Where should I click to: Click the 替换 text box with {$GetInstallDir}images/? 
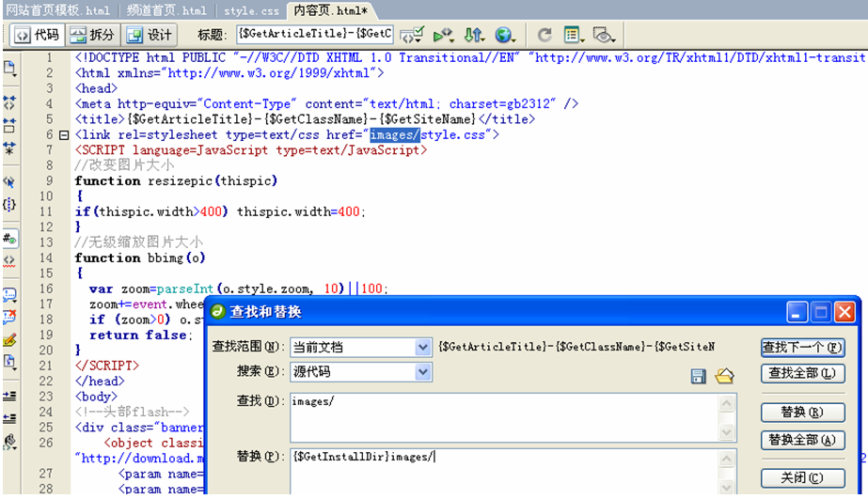[x=504, y=472]
